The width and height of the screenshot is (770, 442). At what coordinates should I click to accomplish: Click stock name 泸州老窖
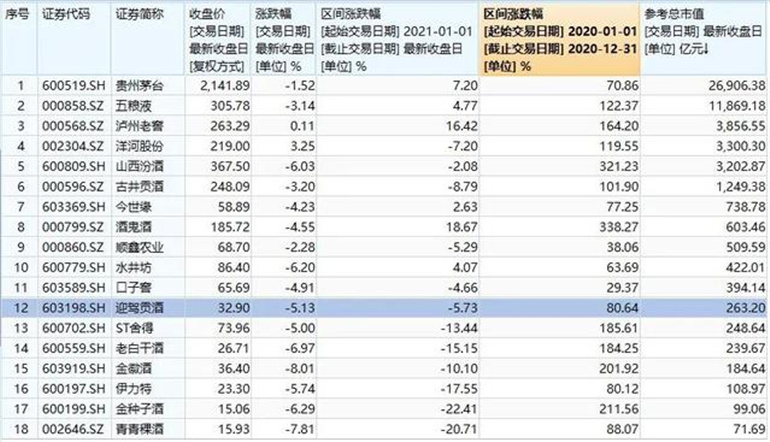click(x=139, y=126)
